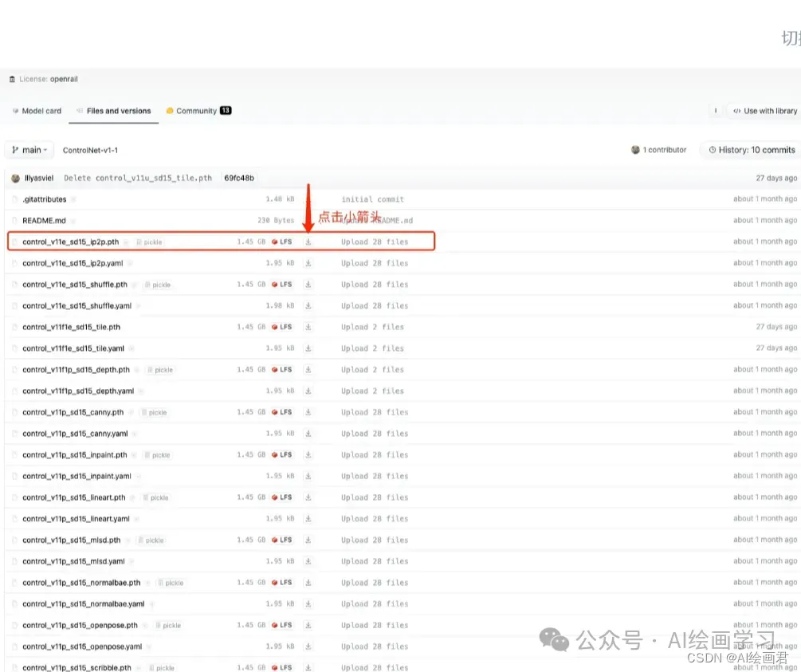Open lllyasviel author link
Image resolution: width=801 pixels, height=672 pixels.
click(x=39, y=178)
